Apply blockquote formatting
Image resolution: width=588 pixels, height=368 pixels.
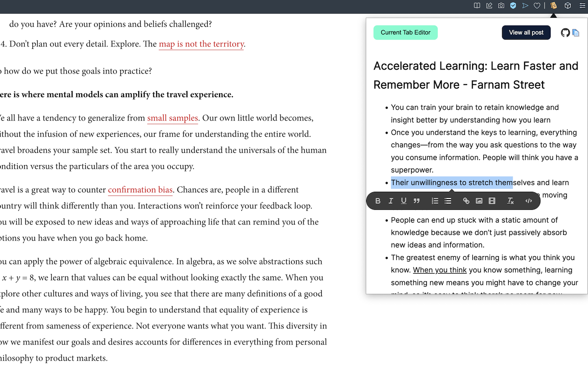[417, 201]
